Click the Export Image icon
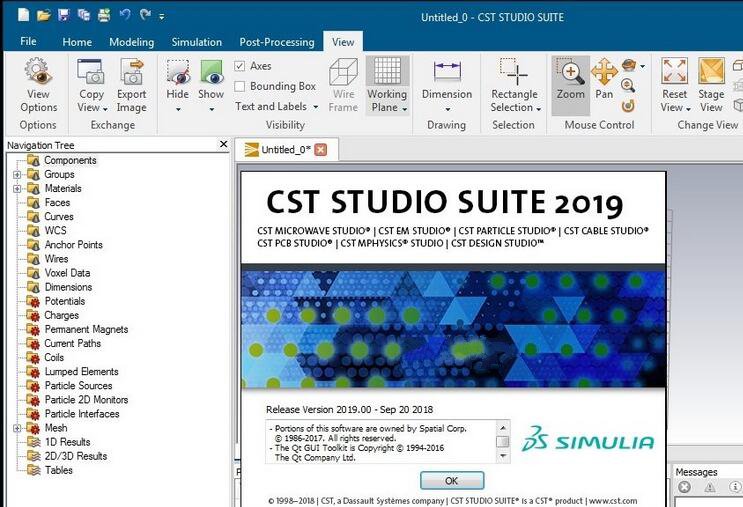 click(x=131, y=71)
